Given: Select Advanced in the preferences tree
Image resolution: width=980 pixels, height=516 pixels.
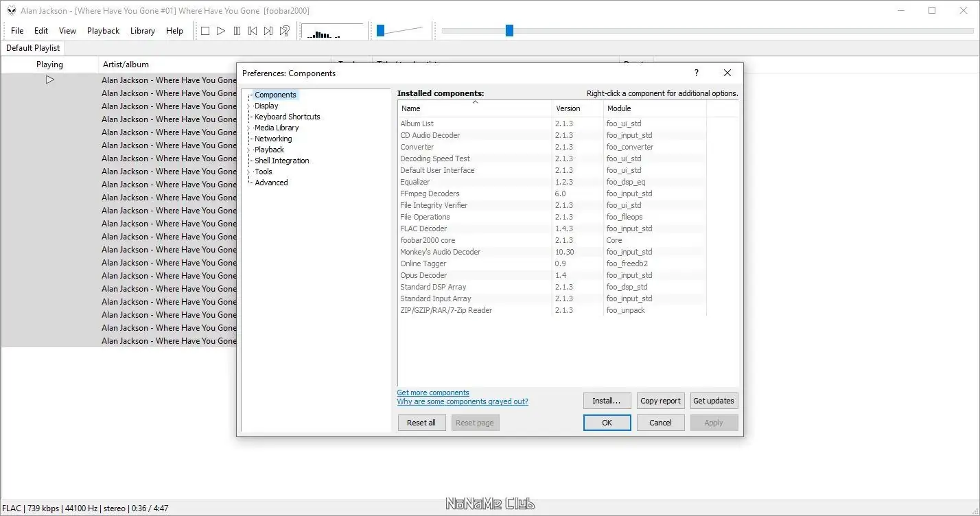Looking at the screenshot, I should pos(271,183).
